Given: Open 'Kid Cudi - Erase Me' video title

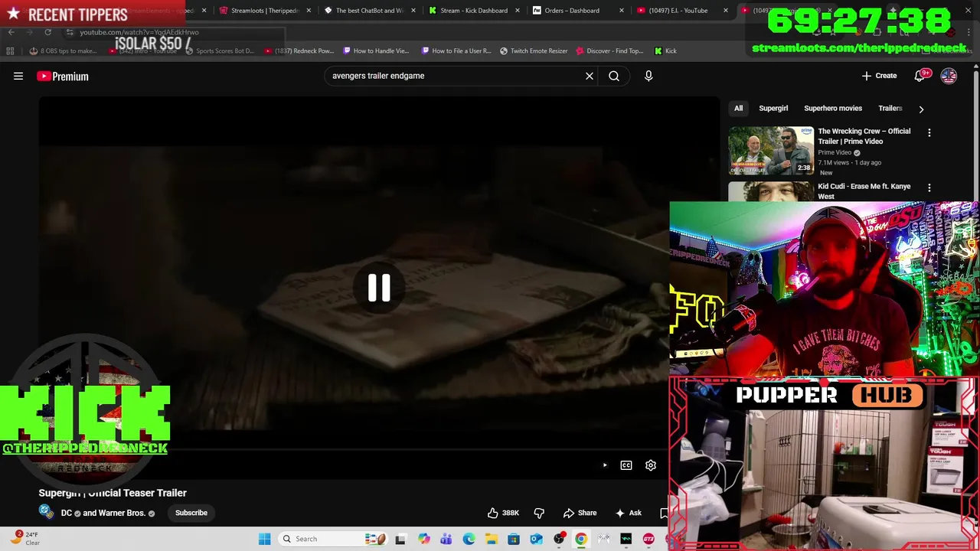Looking at the screenshot, I should (x=864, y=191).
